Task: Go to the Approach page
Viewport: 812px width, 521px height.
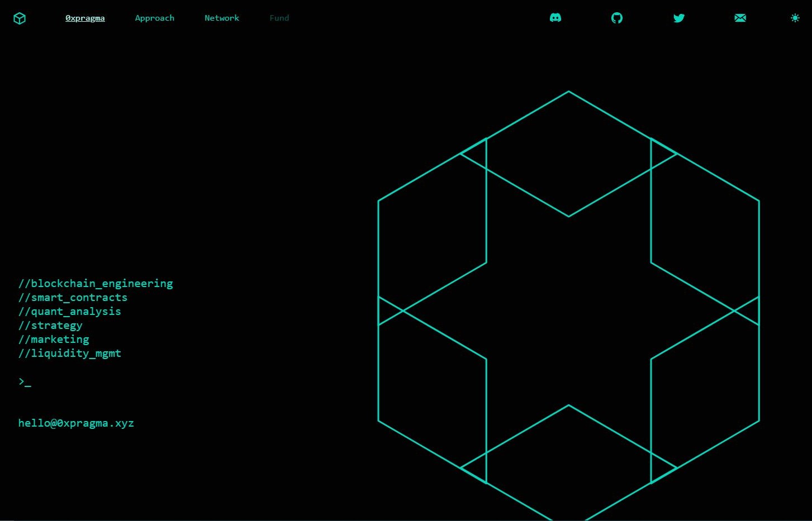Action: (x=154, y=18)
